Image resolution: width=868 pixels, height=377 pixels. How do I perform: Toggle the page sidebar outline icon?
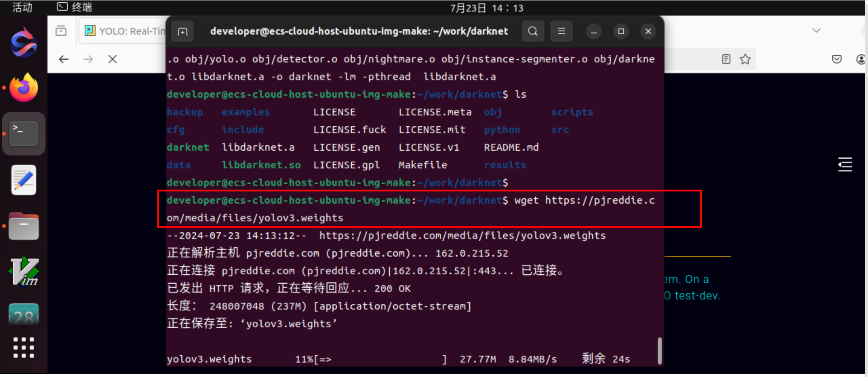(x=844, y=164)
